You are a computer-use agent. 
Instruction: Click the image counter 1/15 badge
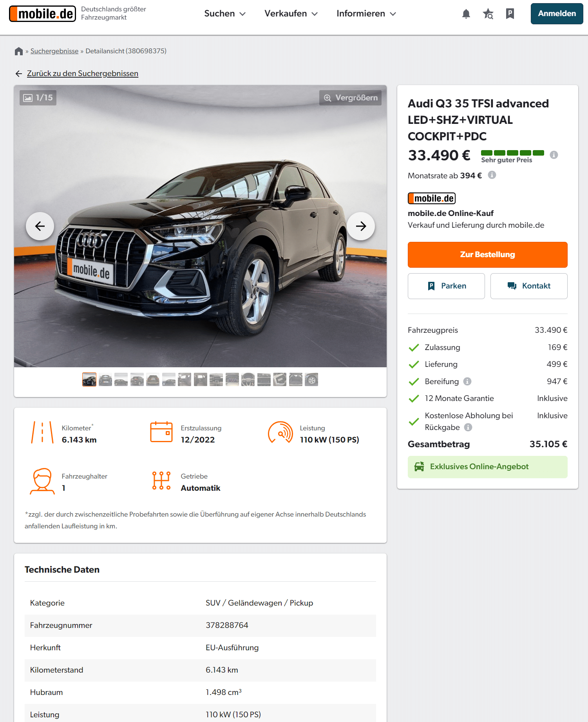[x=38, y=98]
